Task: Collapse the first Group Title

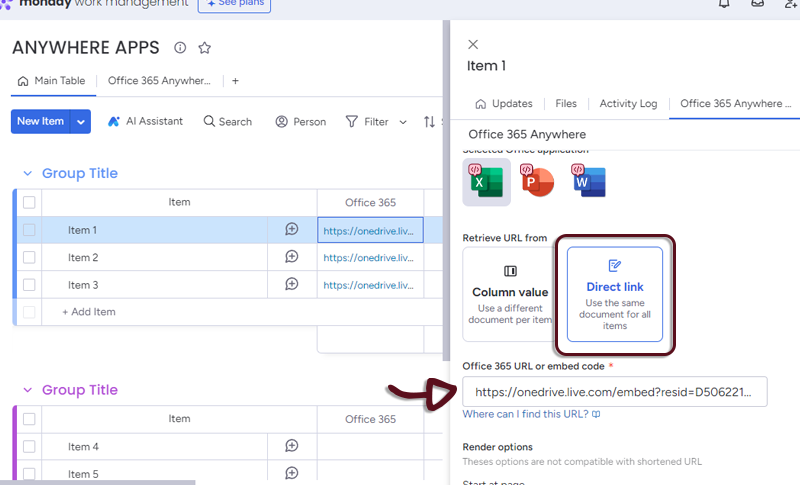Action: [27, 174]
